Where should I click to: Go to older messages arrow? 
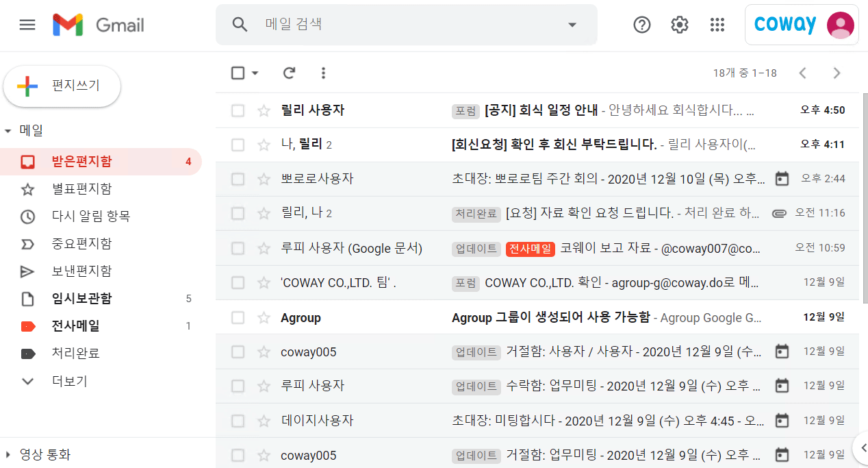coord(836,73)
